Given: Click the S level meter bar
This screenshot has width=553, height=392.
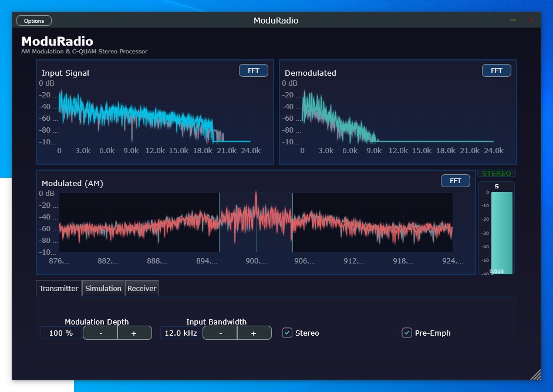Looking at the screenshot, I should [501, 232].
